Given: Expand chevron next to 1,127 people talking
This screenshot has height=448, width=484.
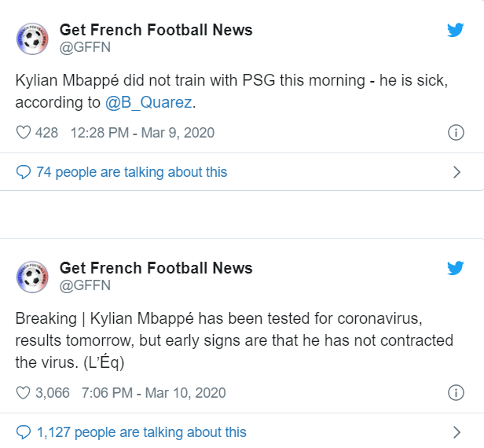Looking at the screenshot, I should click(x=457, y=431).
